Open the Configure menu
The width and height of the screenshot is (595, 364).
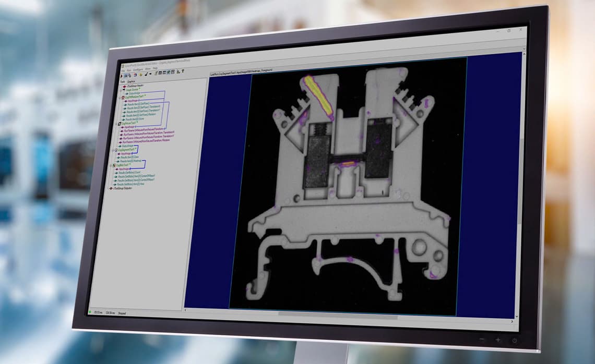138,69
